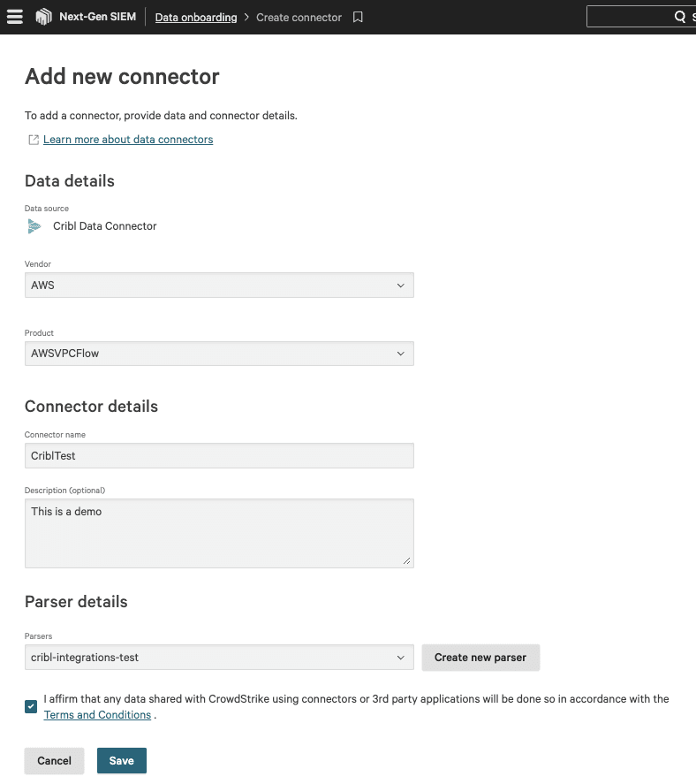Click the Next-Gen SIEM title

click(x=97, y=17)
